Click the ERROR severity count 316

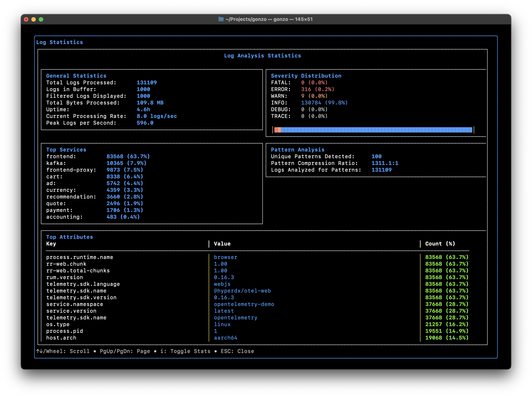point(306,89)
